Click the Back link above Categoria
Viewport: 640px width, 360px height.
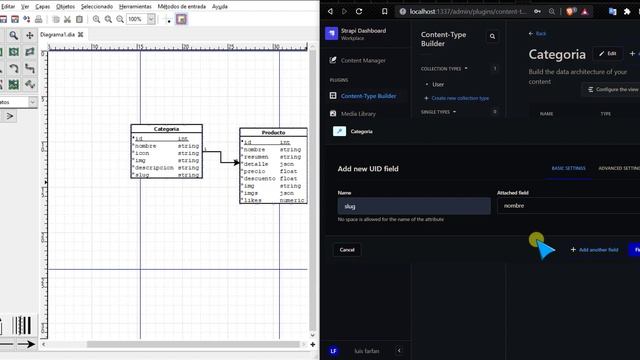coord(537,33)
